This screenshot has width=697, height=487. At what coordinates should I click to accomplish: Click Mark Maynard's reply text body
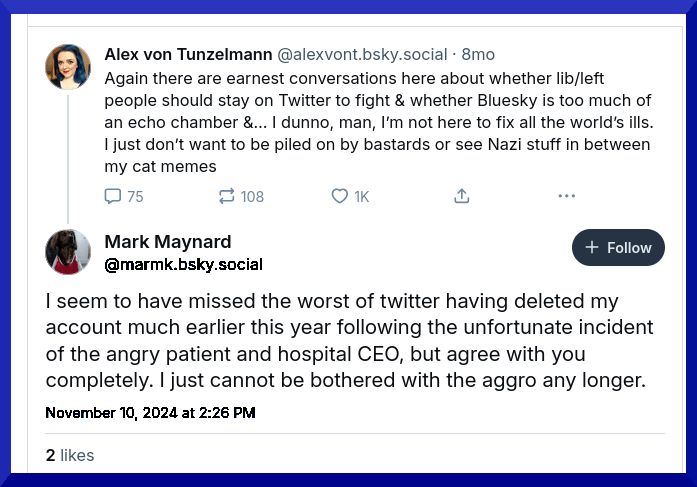348,341
